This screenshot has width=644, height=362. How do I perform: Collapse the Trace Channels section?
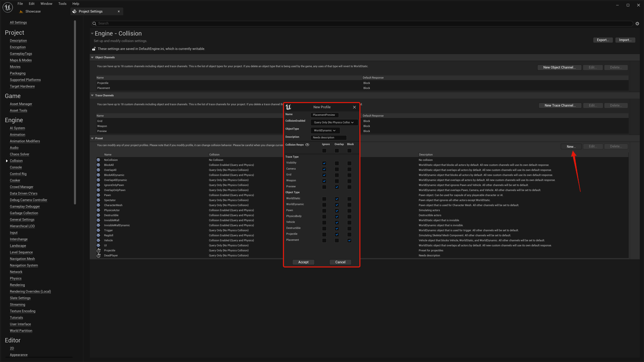(x=92, y=95)
